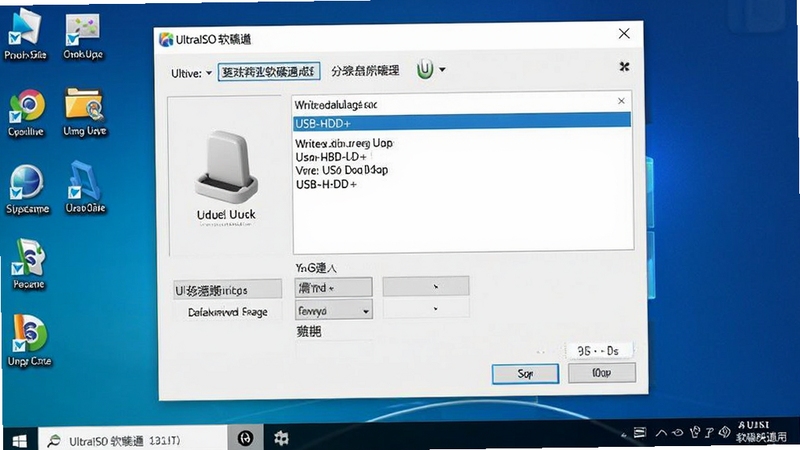Click the drive name input field
Image resolution: width=800 pixels, height=450 pixels.
tap(269, 72)
